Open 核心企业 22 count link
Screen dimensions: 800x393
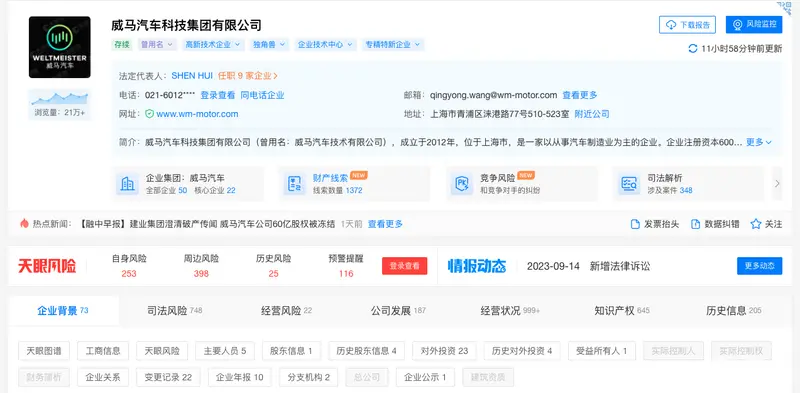coord(215,190)
